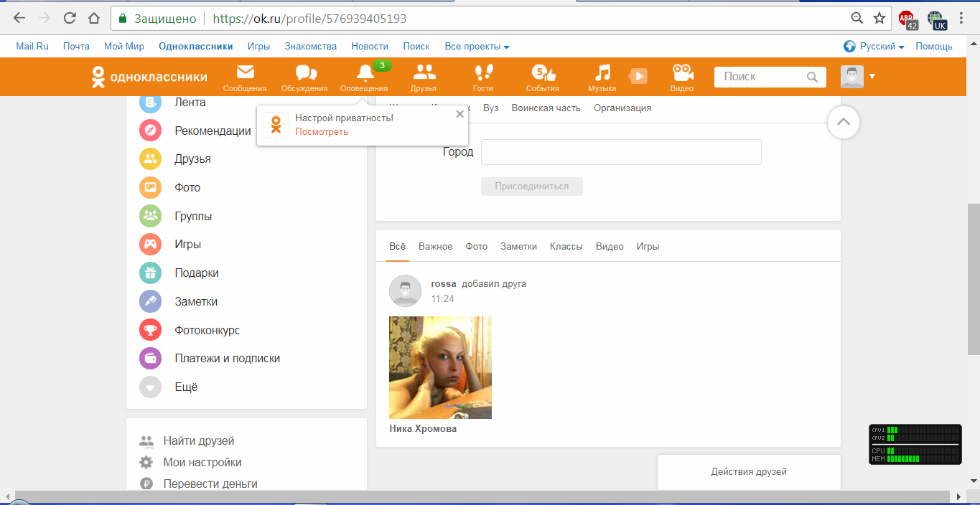Screen dimensions: 980x505
Task: Open События thumbs-up icon
Action: (x=543, y=72)
